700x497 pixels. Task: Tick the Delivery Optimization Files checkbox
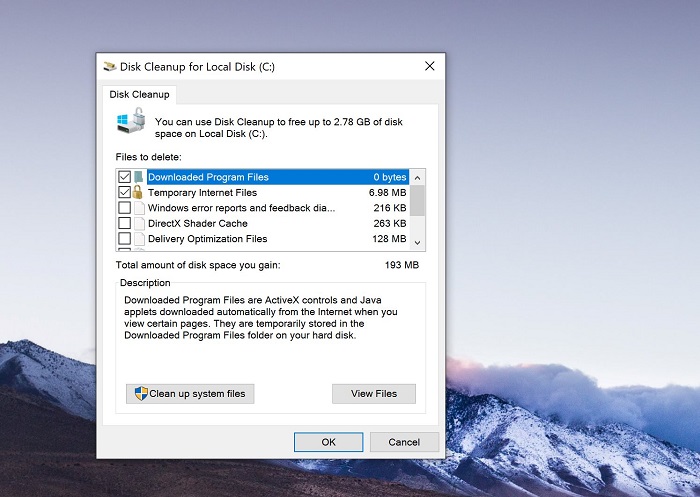click(124, 239)
